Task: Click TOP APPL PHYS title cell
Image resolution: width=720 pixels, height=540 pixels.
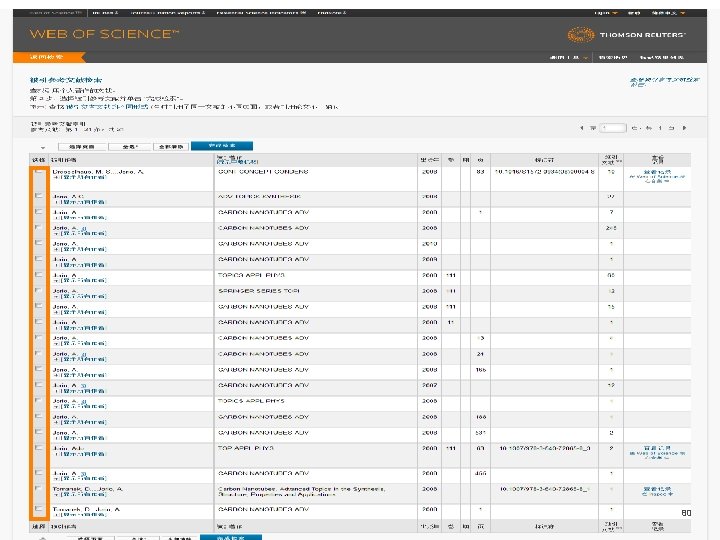Action: (x=246, y=448)
